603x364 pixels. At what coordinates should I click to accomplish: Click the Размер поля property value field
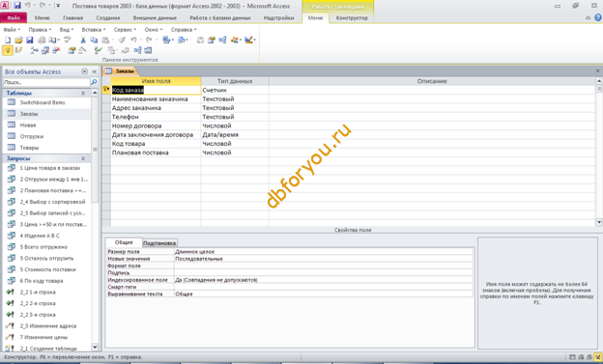click(324, 252)
